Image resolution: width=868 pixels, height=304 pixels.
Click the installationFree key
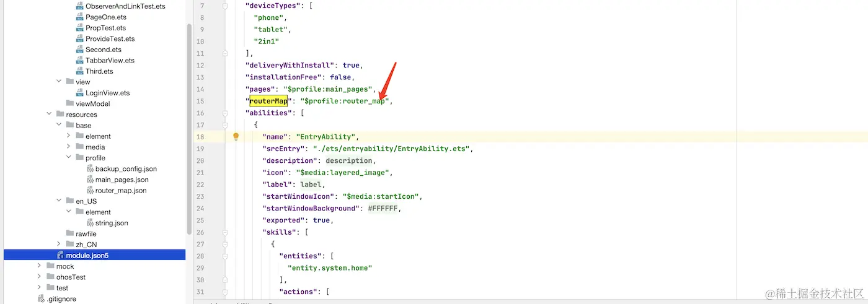[283, 77]
